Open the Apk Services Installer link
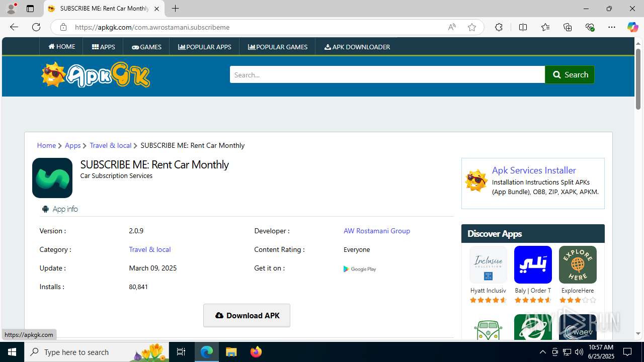 [534, 170]
